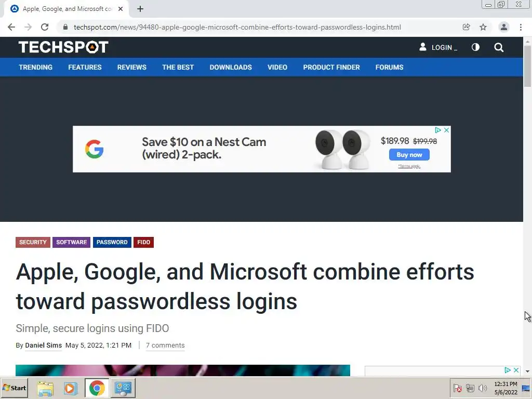Click subtitle Simple, secure logins using FIDO

point(92,328)
